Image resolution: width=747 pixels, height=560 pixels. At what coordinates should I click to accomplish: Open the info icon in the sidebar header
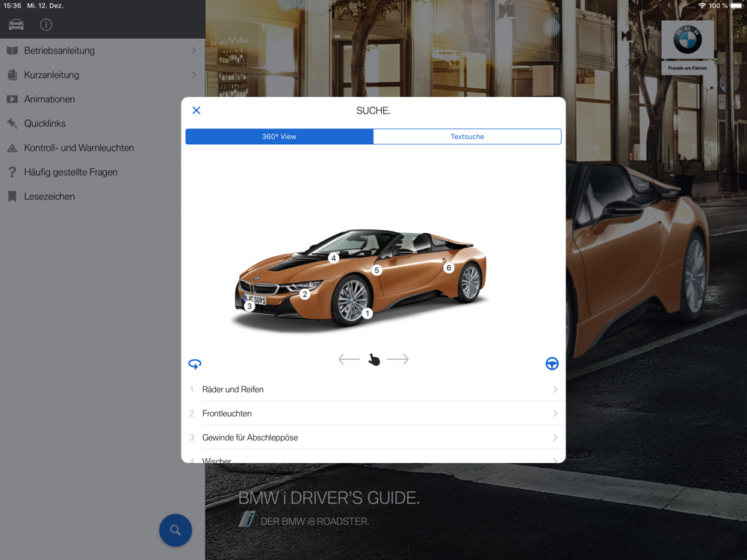click(46, 25)
